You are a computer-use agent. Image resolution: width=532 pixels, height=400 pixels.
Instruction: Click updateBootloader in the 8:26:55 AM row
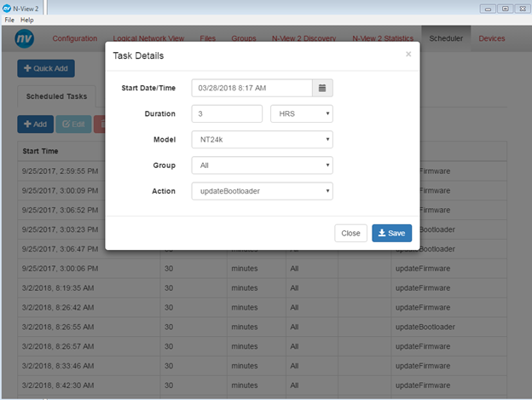click(425, 327)
